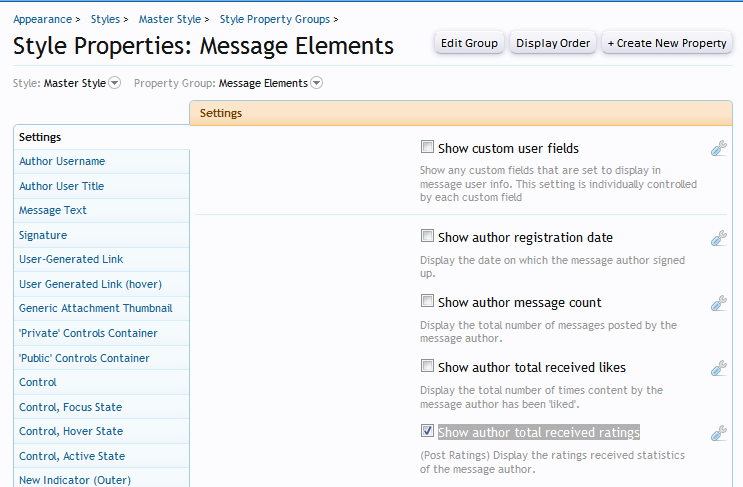The width and height of the screenshot is (743, 487).
Task: Click edit icon beside Show custom user fields
Action: click(x=718, y=149)
